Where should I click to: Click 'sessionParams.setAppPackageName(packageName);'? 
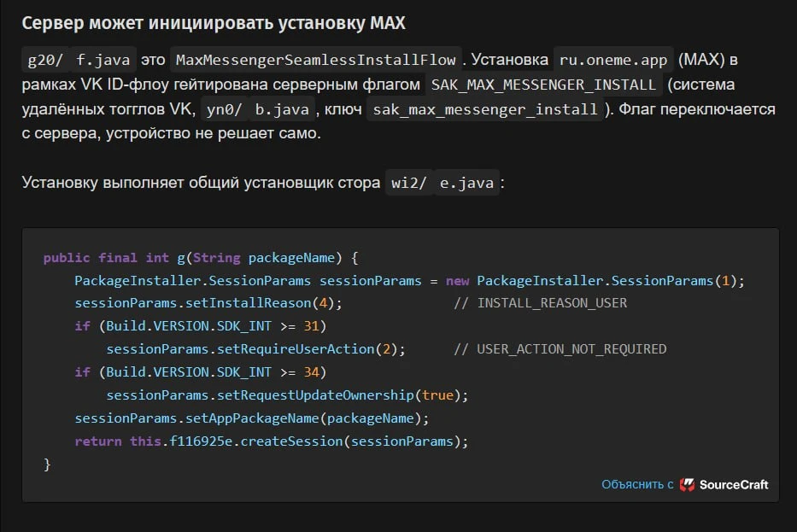click(x=252, y=418)
